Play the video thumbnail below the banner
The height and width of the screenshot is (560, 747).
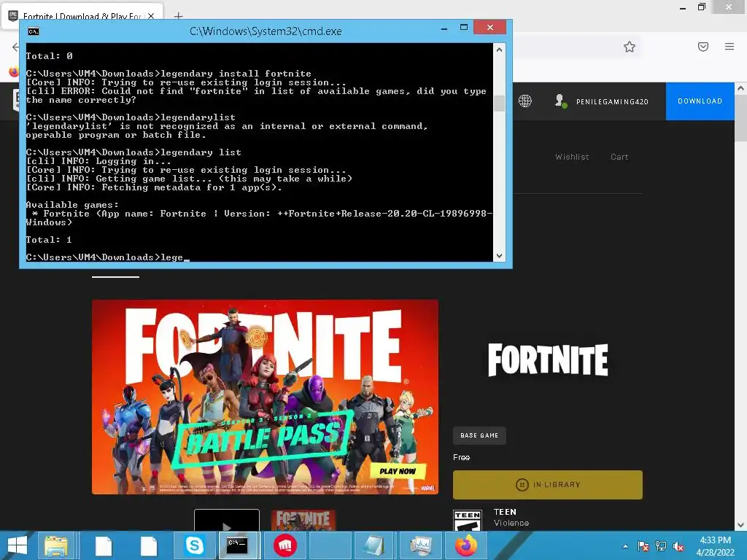tap(227, 520)
